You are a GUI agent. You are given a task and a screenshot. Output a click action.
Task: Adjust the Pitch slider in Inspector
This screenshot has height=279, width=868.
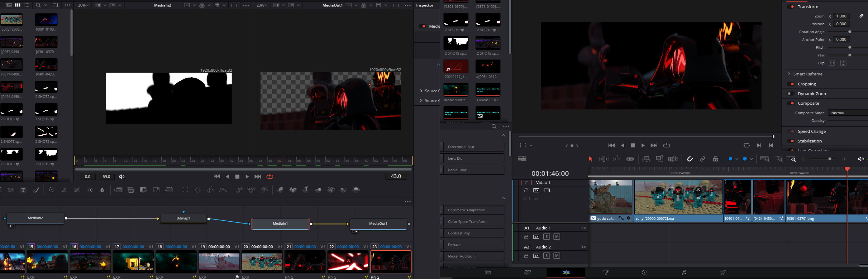(x=850, y=47)
